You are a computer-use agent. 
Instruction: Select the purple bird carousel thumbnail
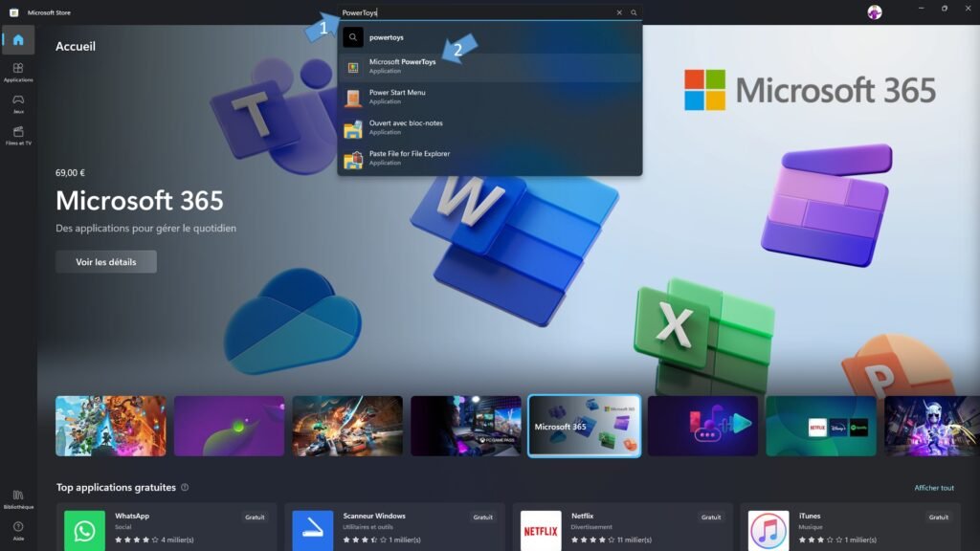(229, 426)
